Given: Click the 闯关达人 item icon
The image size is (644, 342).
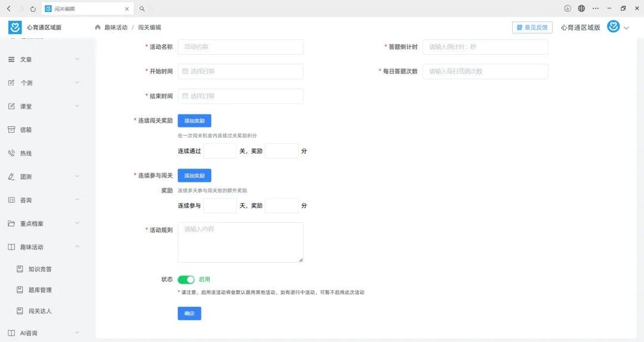Looking at the screenshot, I should [x=20, y=311].
